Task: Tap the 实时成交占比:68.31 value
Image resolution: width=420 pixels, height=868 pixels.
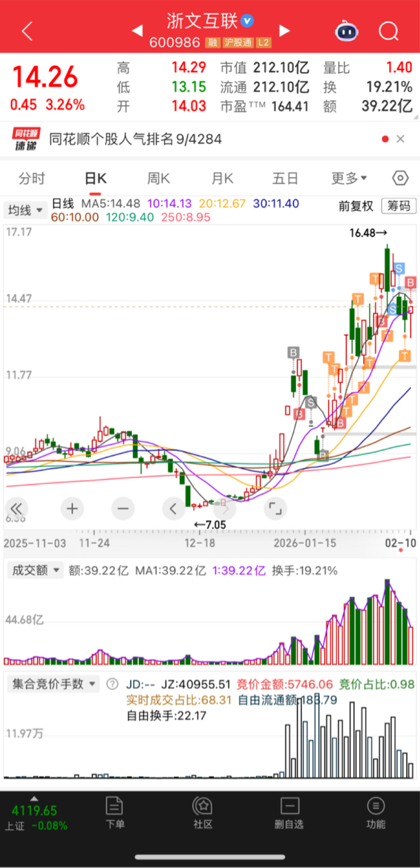Action: (179, 700)
